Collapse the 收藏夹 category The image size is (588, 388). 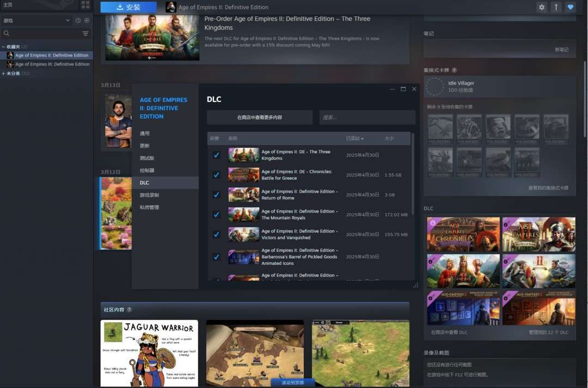(x=3, y=47)
